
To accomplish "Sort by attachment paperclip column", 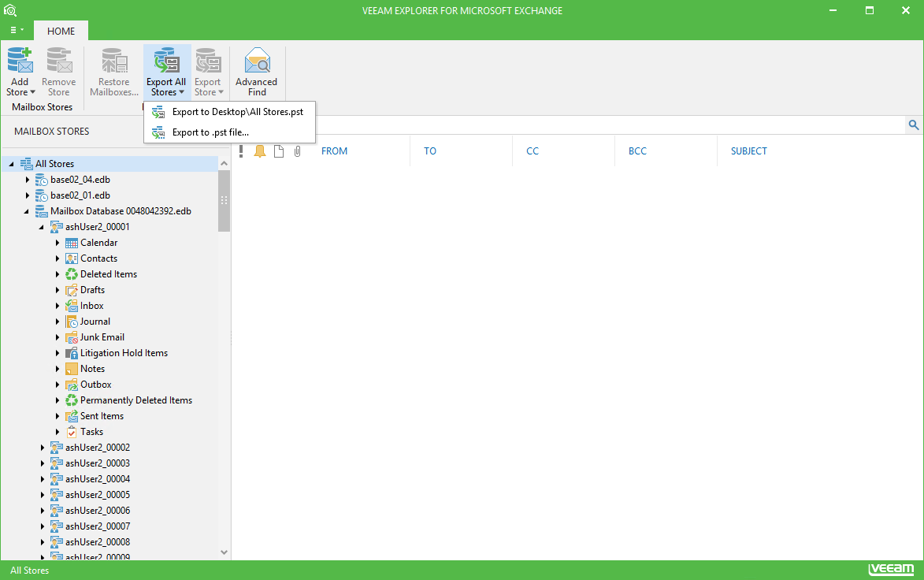I will tap(298, 151).
